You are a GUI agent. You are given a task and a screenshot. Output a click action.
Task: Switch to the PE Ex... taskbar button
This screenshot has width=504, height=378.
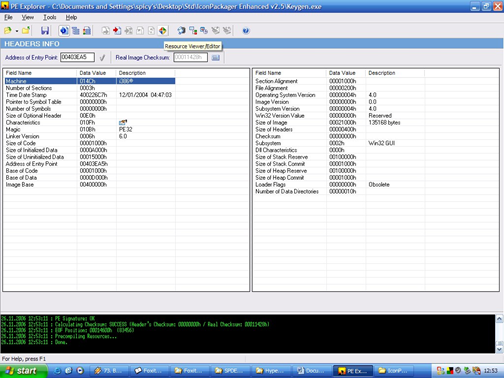pos(353,371)
